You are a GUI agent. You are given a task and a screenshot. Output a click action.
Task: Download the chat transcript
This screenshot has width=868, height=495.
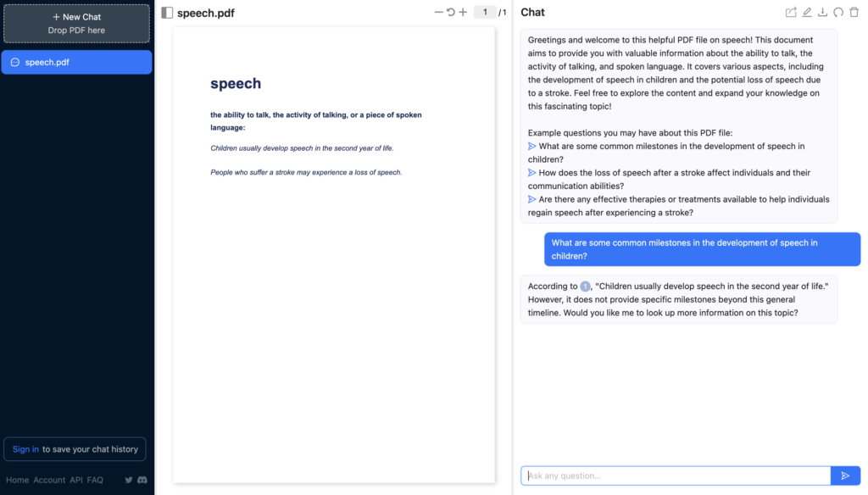(823, 12)
